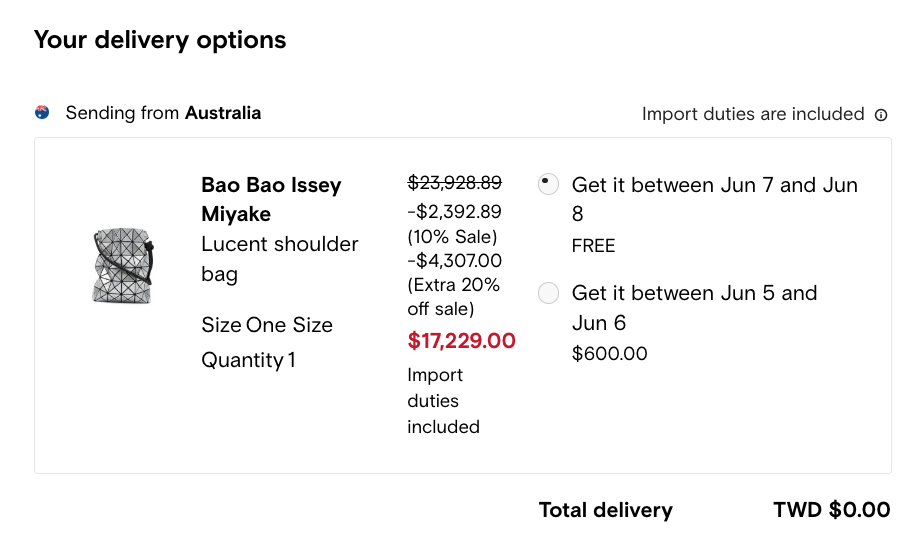
Task: Click the Australia flag icon
Action: point(42,112)
